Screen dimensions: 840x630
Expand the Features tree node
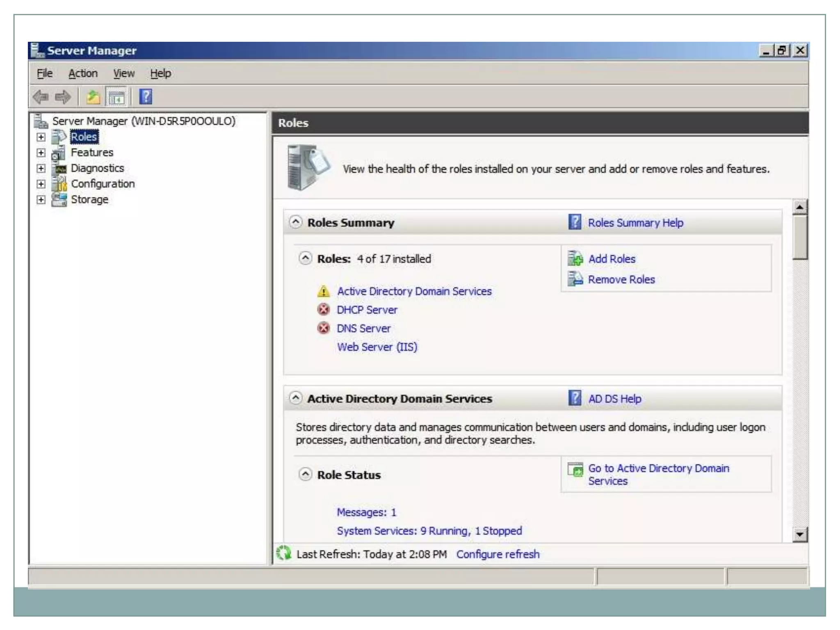coord(41,153)
